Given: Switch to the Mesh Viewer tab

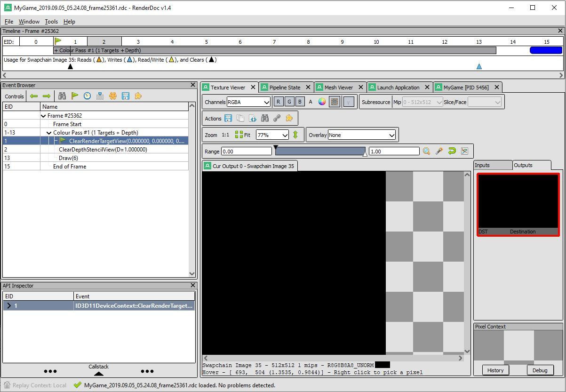Looking at the screenshot, I should [339, 88].
